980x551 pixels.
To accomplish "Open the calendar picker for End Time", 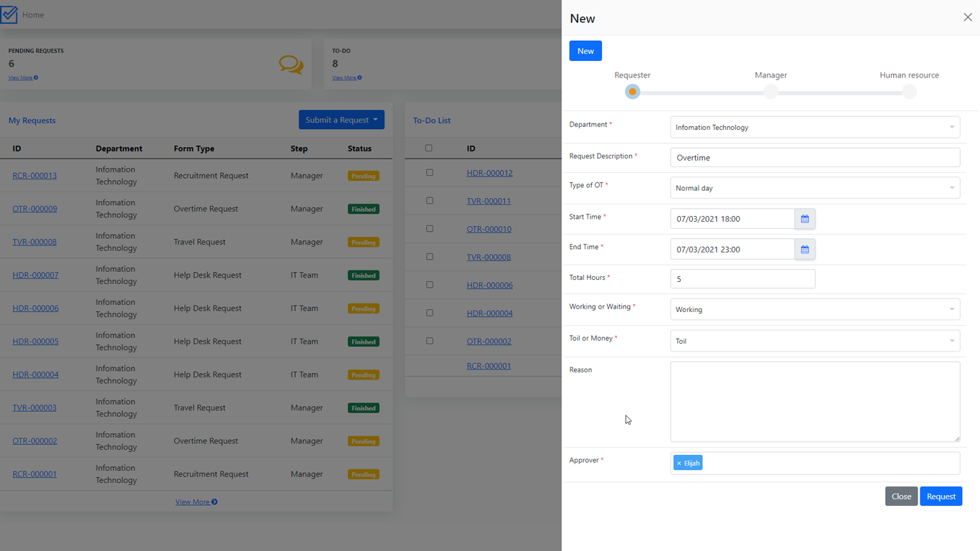I will (x=804, y=249).
